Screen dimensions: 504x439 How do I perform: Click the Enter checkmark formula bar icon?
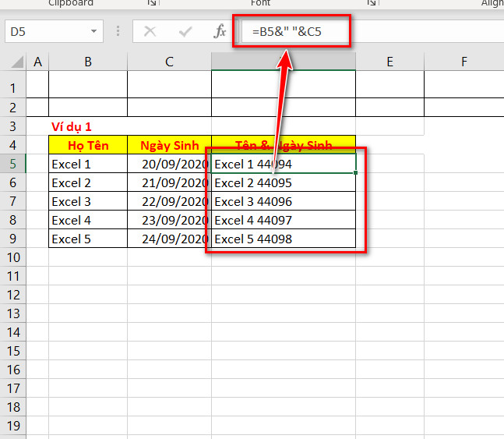coord(185,31)
